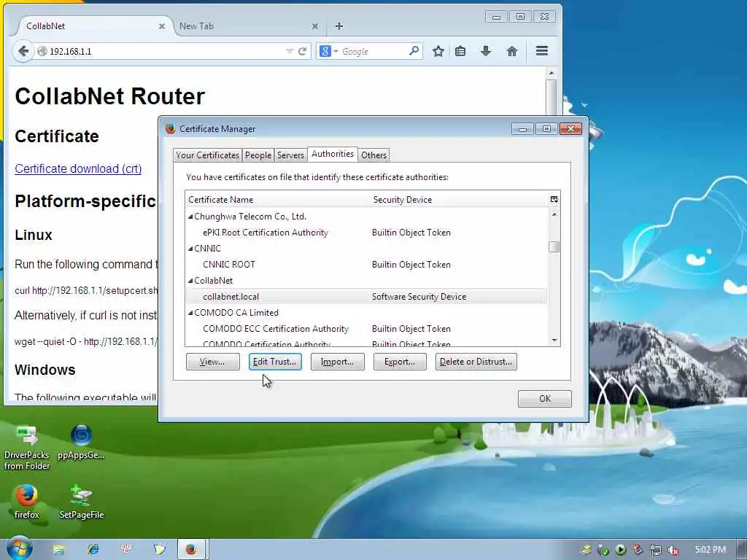Click Delete or Distrust... button
This screenshot has width=747, height=560.
(476, 362)
